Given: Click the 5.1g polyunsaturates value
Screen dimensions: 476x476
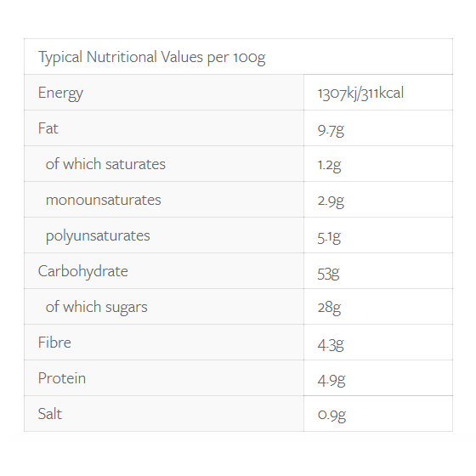Looking at the screenshot, I should click(329, 237).
